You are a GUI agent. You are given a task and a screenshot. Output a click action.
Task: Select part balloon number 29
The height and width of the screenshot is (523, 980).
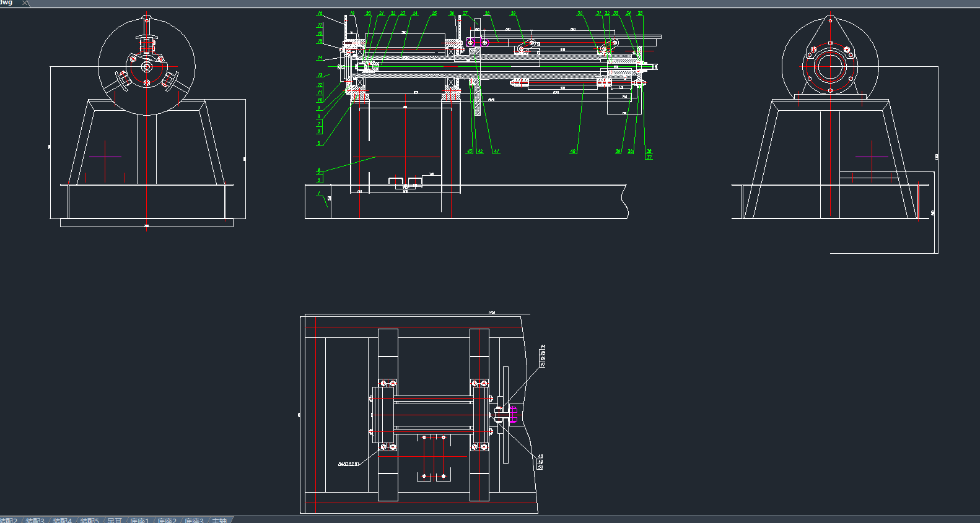513,13
